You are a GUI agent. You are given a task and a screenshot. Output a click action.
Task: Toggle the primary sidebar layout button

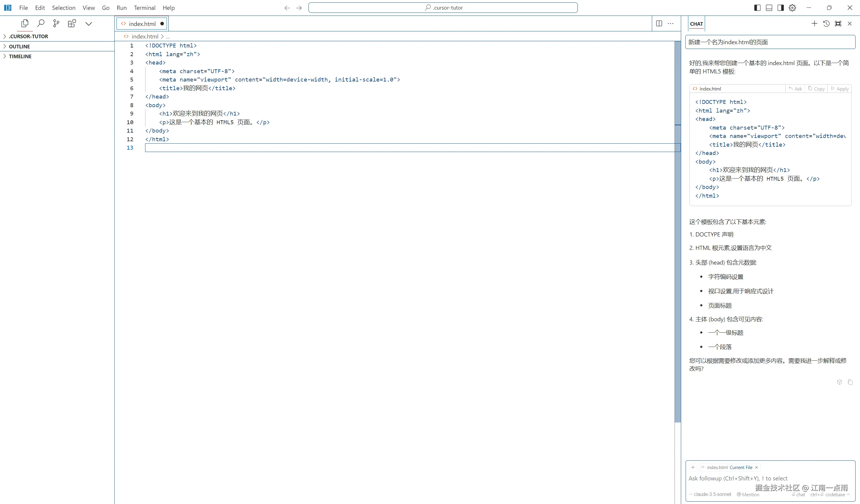click(757, 7)
